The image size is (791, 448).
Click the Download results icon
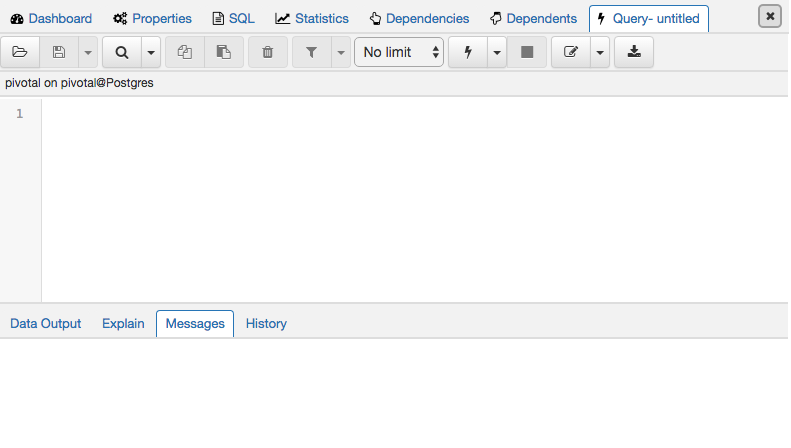tap(633, 52)
